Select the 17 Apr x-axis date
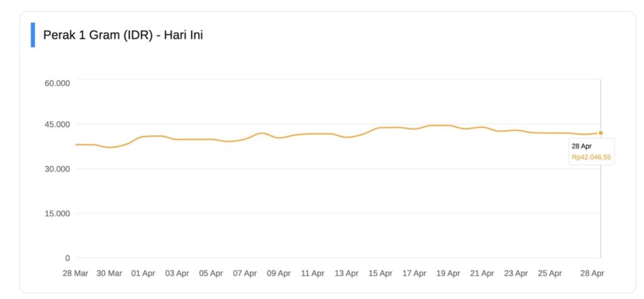The image size is (644, 299). 414,273
